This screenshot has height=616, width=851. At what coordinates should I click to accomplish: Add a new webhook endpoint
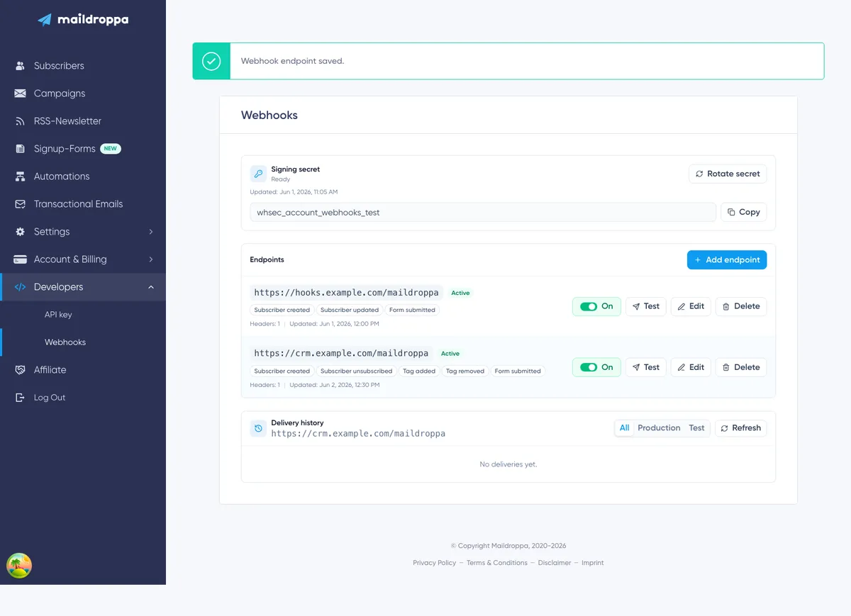click(727, 260)
